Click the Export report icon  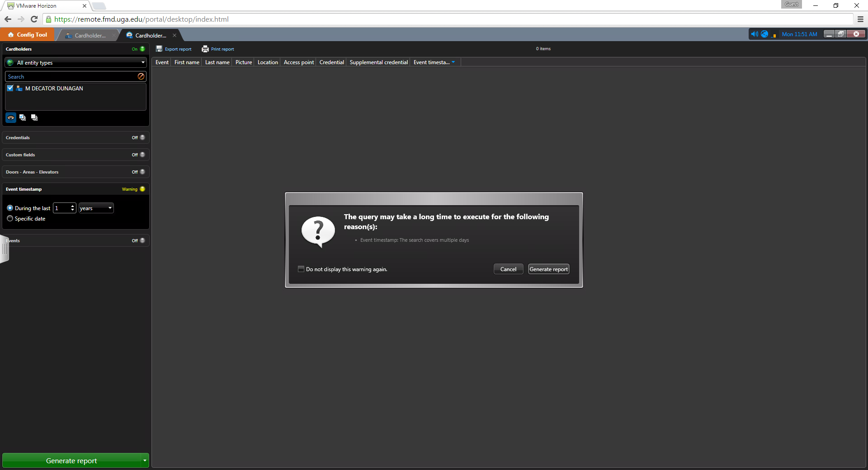(159, 49)
